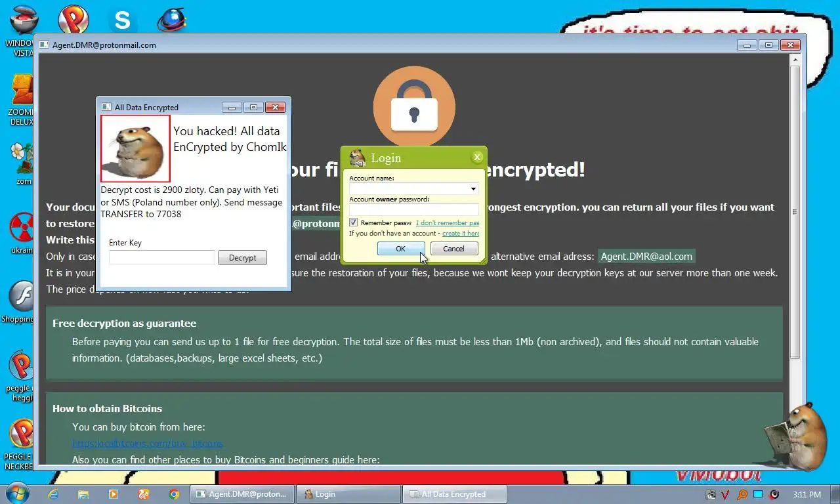The width and height of the screenshot is (840, 504).
Task: Launch Skype from the desktop
Action: point(123,20)
